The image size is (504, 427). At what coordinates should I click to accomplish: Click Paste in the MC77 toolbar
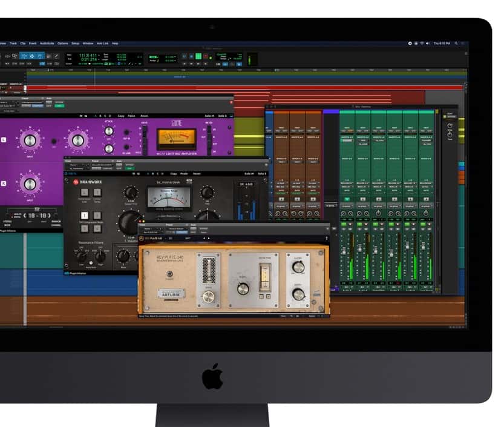131,116
